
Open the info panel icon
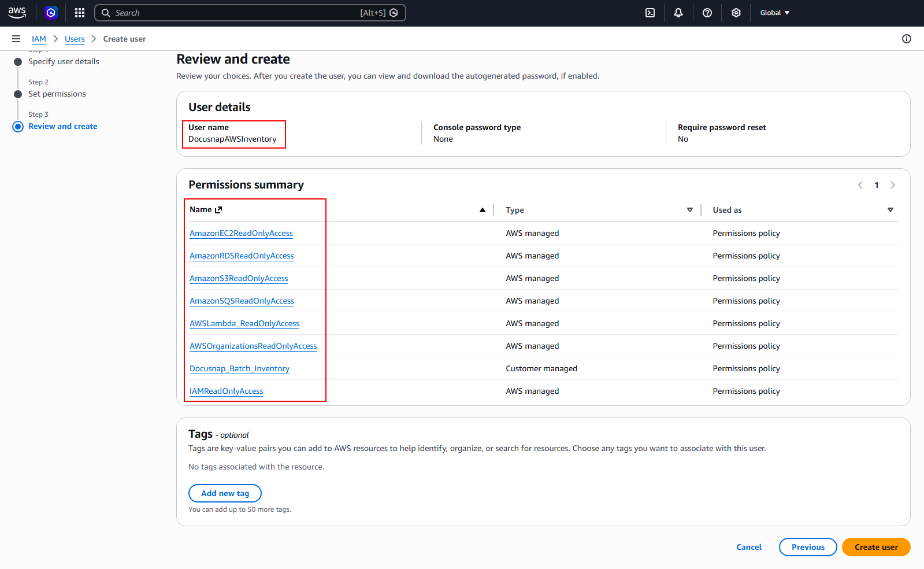907,39
